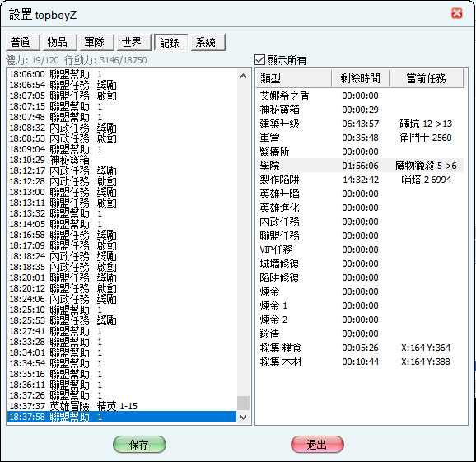
Task: Click the 當前任務 column header
Action: point(426,78)
